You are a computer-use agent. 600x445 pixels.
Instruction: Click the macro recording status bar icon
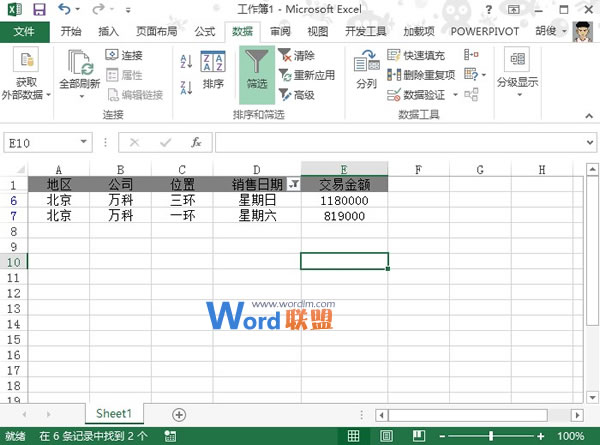pos(170,436)
